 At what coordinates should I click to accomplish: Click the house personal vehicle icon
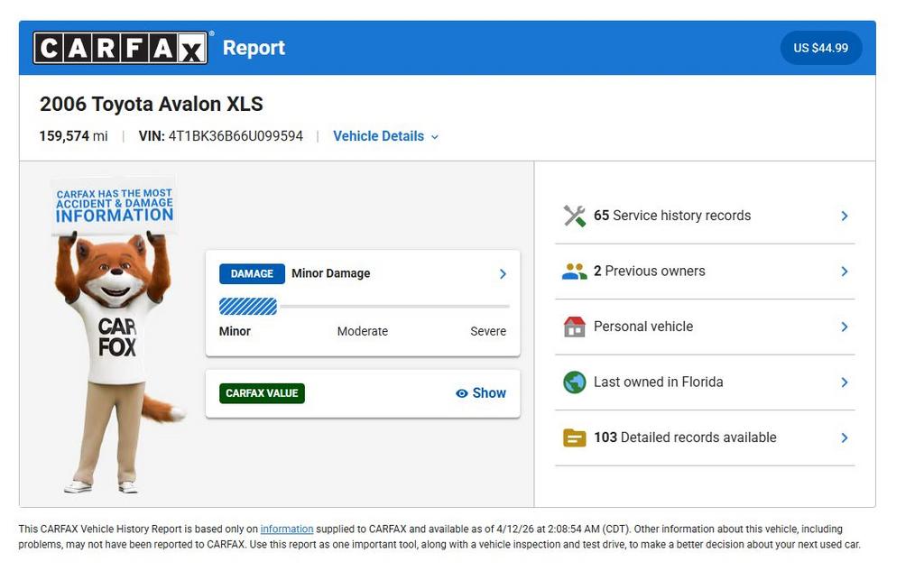pos(574,327)
